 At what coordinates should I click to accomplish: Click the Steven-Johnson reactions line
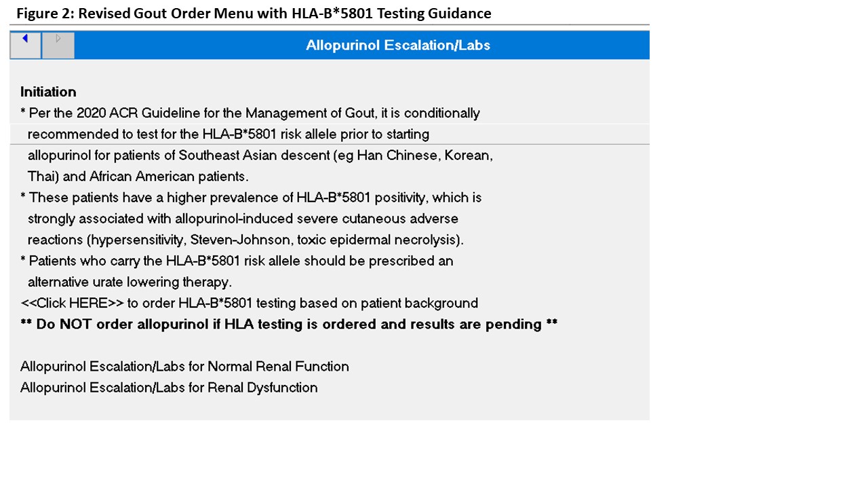pos(245,240)
